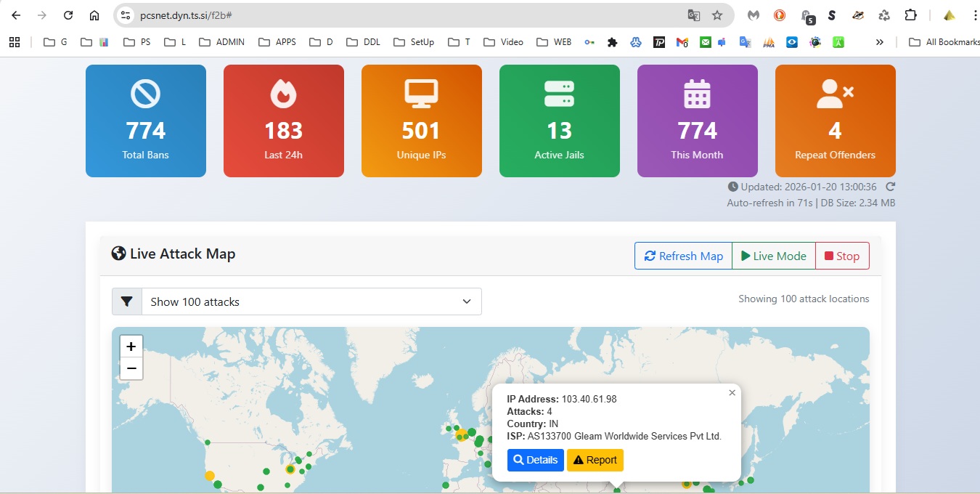
Task: Open the ADMIN bookmarks folder
Action: click(221, 42)
